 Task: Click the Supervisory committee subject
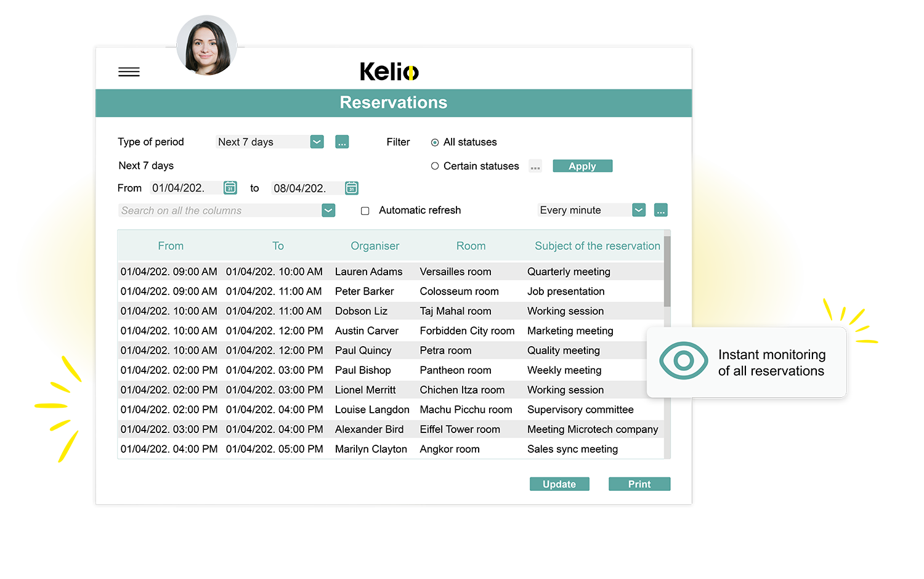(580, 410)
